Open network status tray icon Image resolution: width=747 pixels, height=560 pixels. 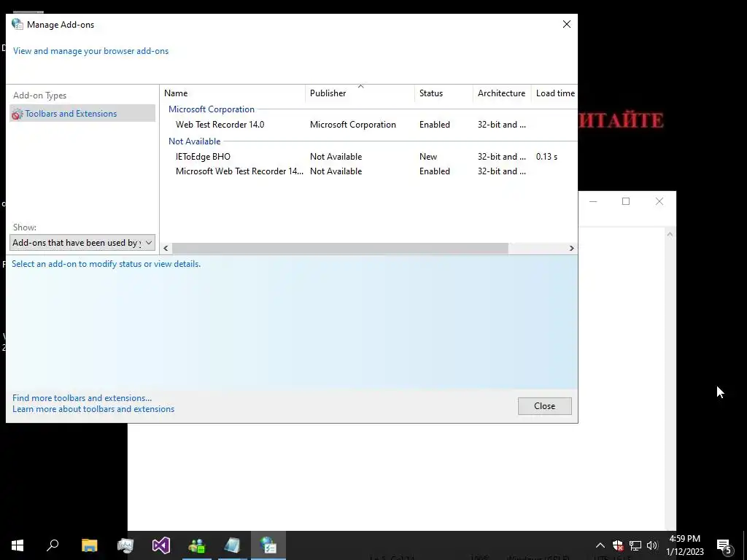pyautogui.click(x=635, y=545)
